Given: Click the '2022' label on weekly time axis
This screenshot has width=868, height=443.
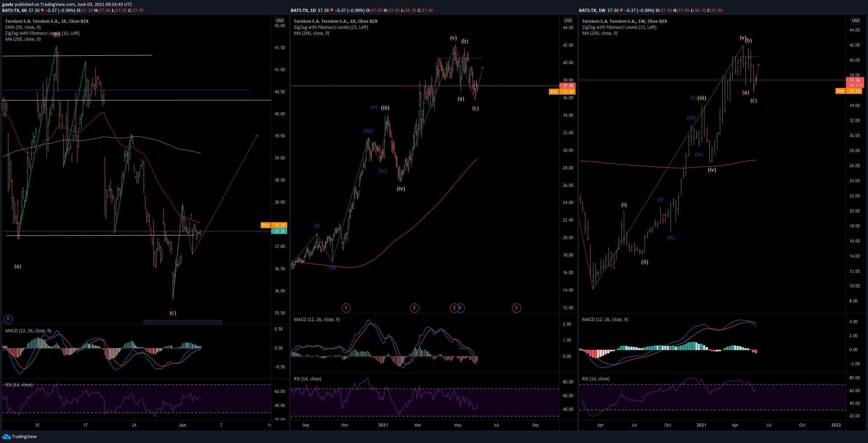Looking at the screenshot, I should pyautogui.click(x=836, y=425).
